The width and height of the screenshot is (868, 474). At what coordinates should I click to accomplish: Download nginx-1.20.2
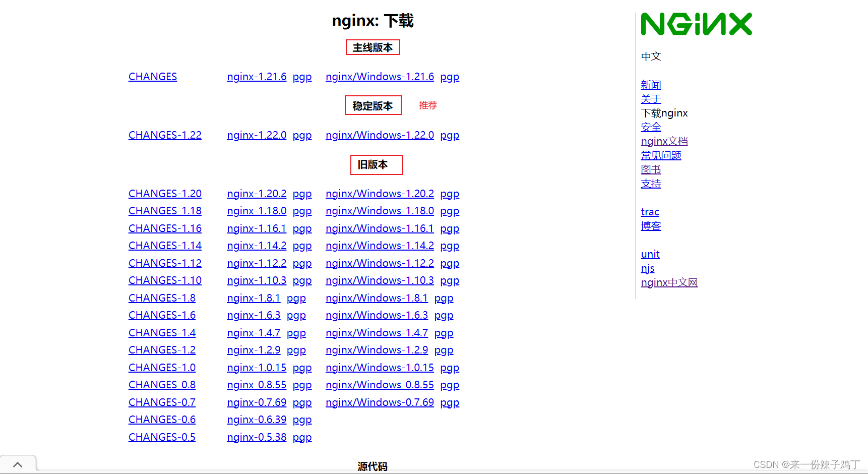tap(257, 194)
